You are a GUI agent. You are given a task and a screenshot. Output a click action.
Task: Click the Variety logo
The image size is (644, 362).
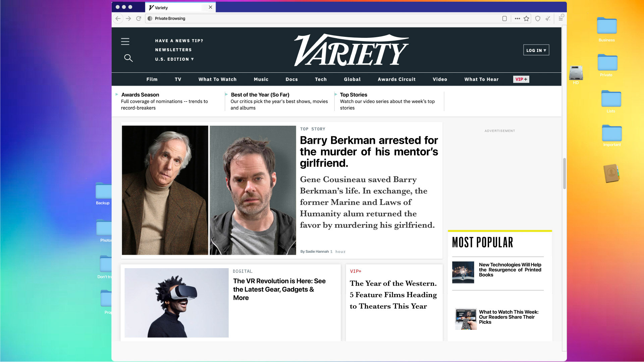351,50
